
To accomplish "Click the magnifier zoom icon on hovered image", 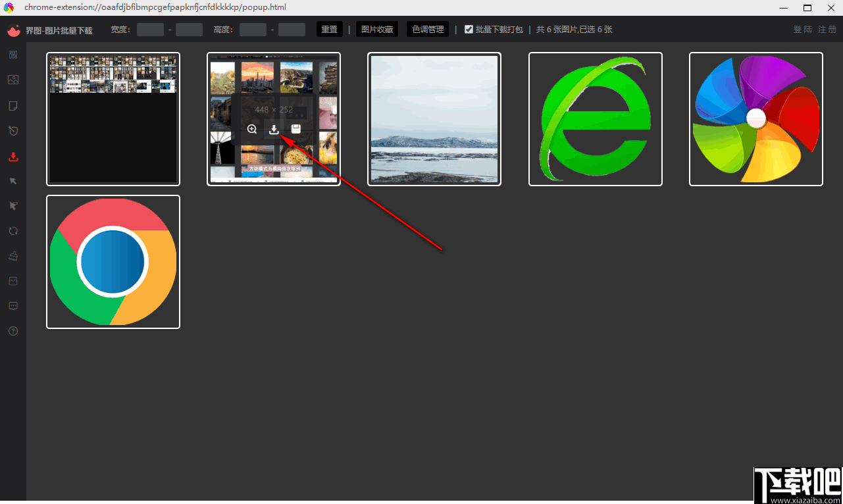I will click(x=252, y=129).
